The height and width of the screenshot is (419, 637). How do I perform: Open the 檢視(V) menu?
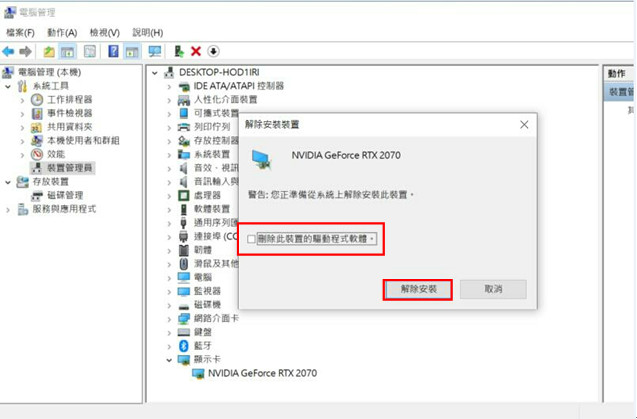[x=105, y=33]
